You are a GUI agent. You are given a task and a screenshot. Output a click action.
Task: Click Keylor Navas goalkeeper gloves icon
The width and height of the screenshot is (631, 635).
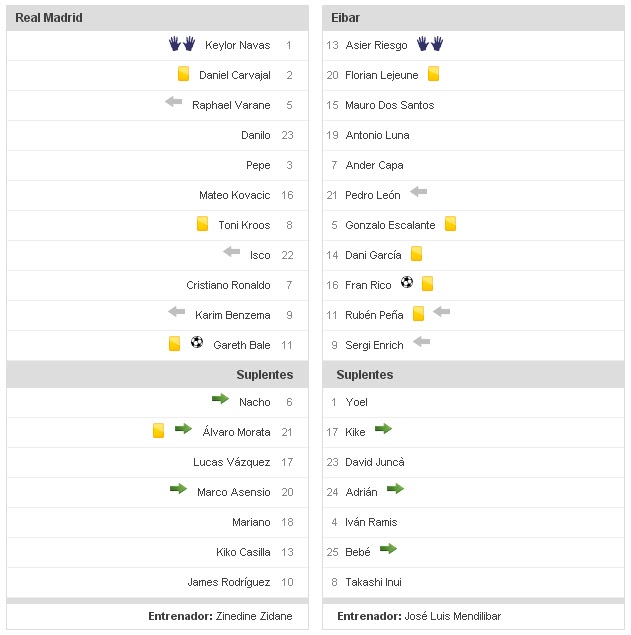[181, 44]
